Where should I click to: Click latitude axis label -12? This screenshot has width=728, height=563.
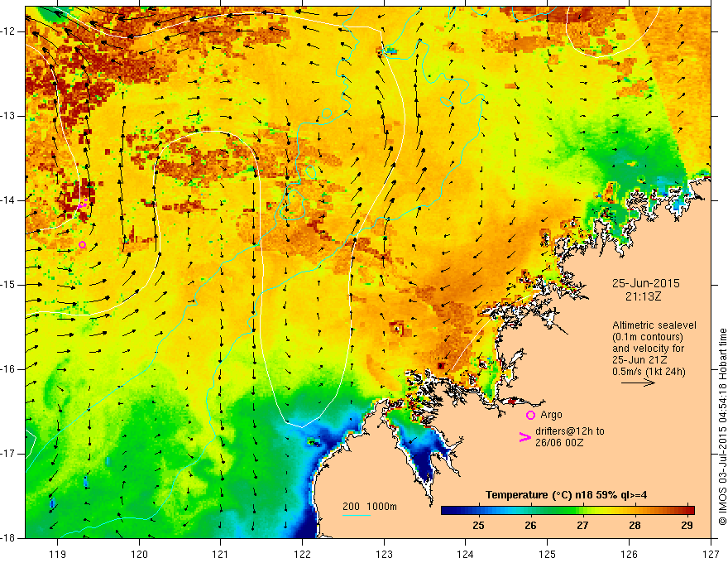pos(9,31)
